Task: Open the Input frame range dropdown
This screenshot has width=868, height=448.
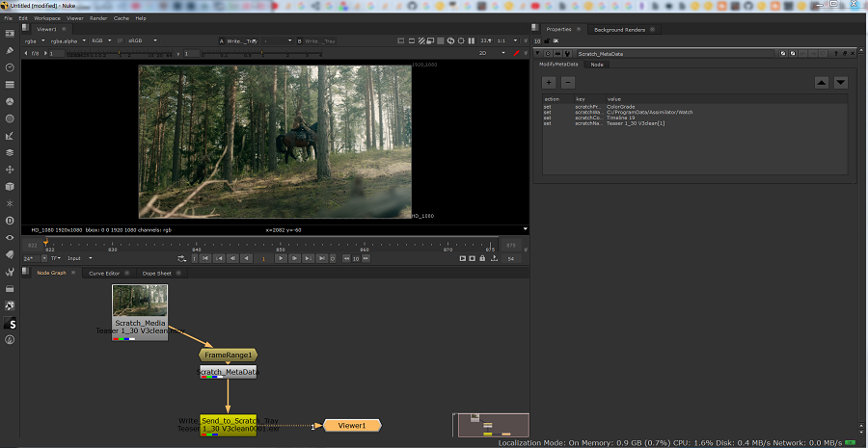Action: 80,258
